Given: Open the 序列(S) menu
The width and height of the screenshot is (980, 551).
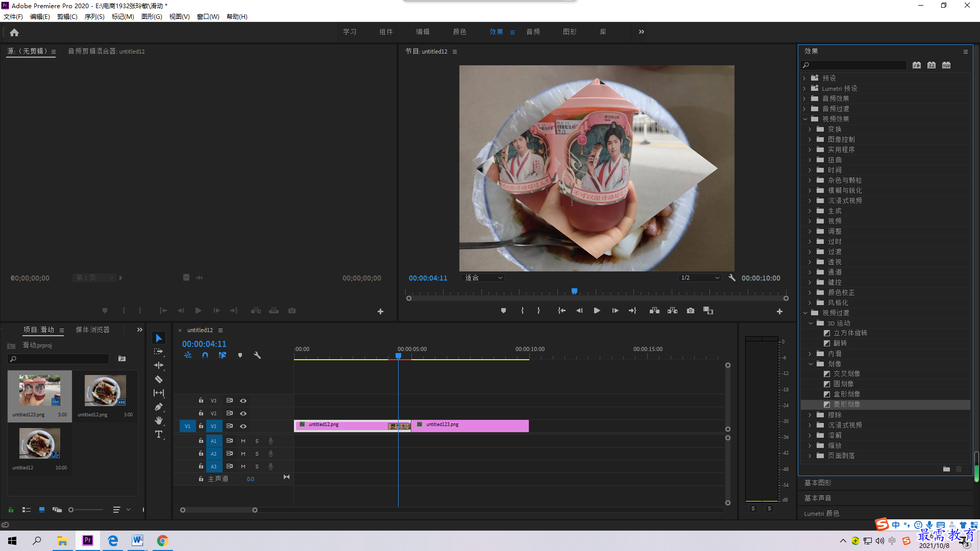Looking at the screenshot, I should (94, 16).
